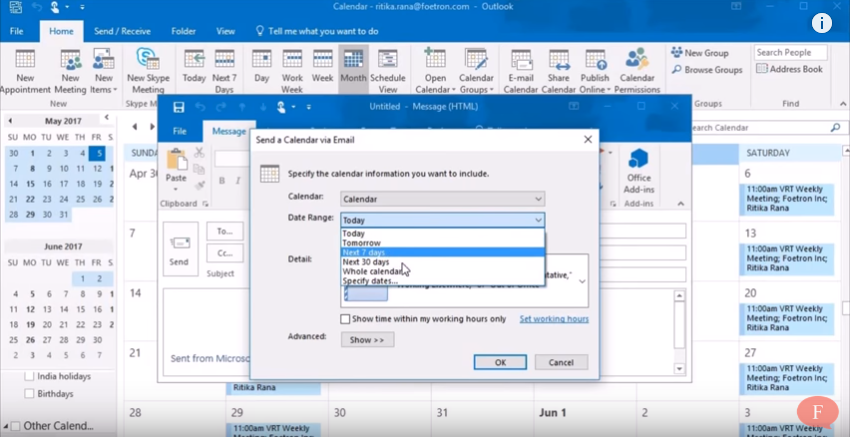Collapse the folder pane arrow
Image resolution: width=850 pixels, height=437 pixels.
click(x=107, y=117)
